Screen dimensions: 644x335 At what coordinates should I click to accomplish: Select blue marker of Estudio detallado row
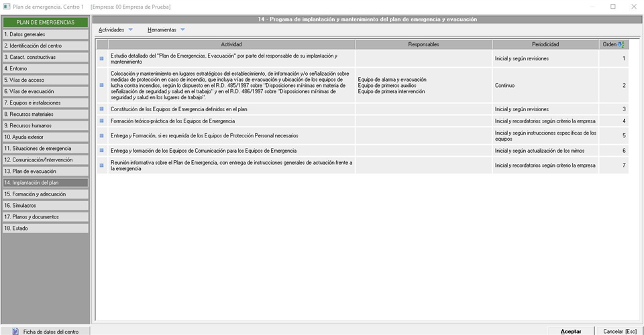[101, 59]
